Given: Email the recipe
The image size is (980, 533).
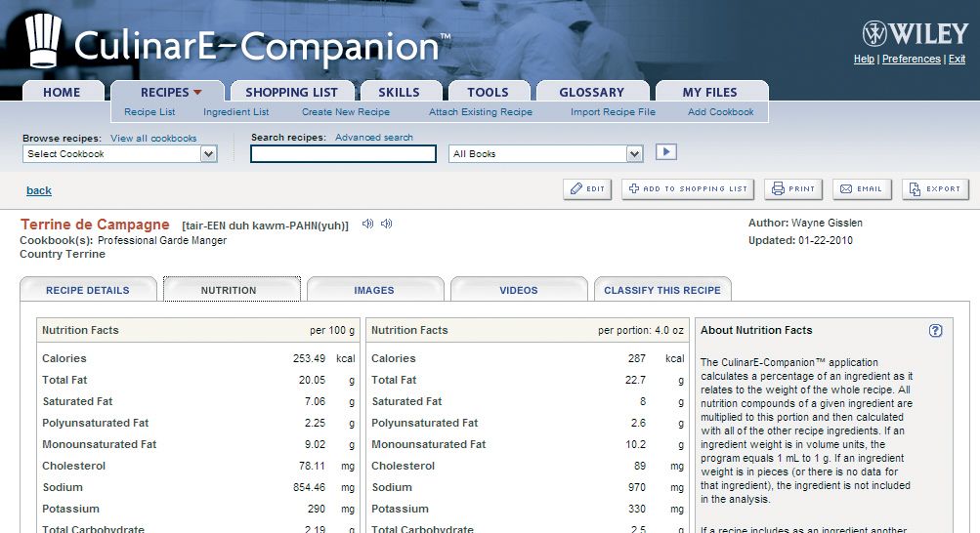Looking at the screenshot, I should point(861,189).
